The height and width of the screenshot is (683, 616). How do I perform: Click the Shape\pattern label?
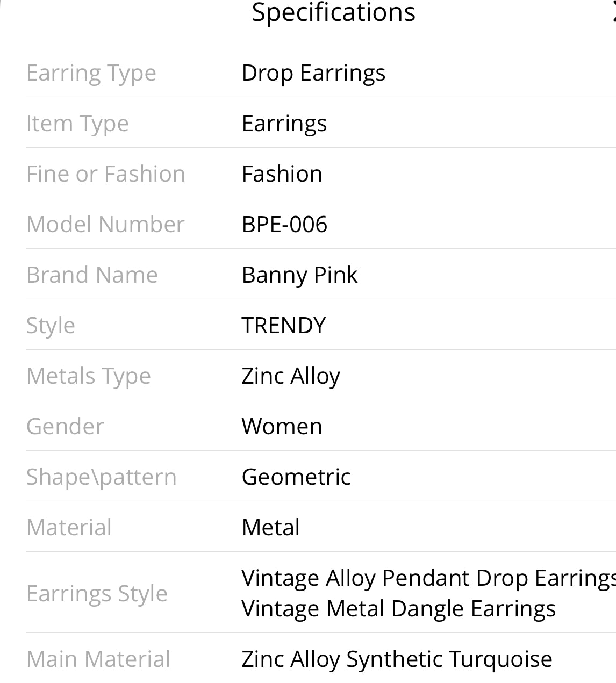pos(101,477)
